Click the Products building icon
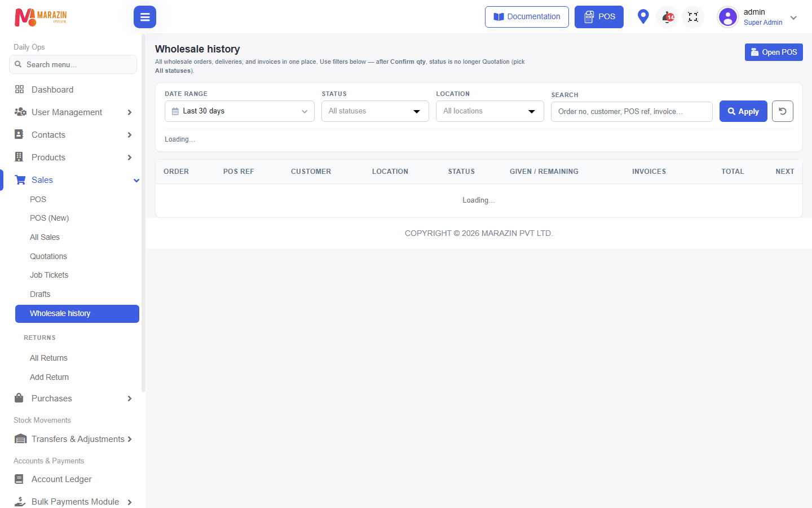Screen dimensions: 812x508 tap(19, 157)
